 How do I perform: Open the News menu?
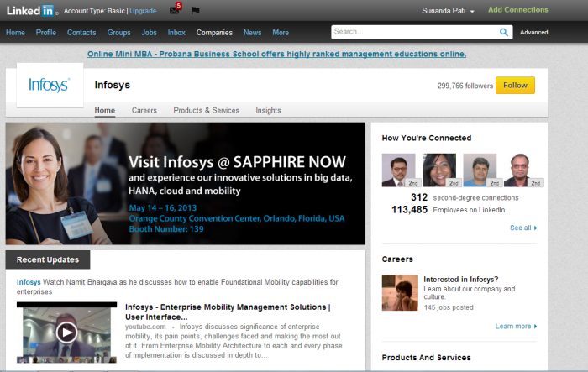point(252,33)
